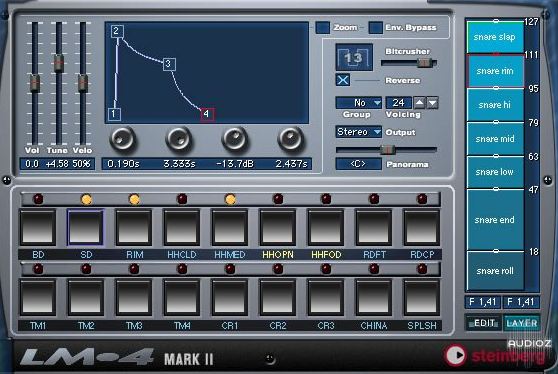This screenshot has width=558, height=374.
Task: Select the snare slap layer
Action: point(495,37)
